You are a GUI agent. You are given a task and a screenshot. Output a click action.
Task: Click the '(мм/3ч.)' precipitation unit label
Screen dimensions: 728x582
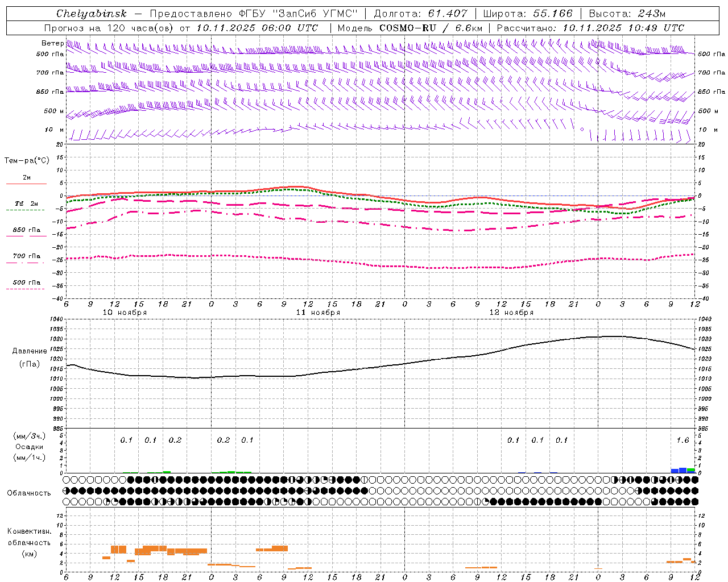(29, 436)
